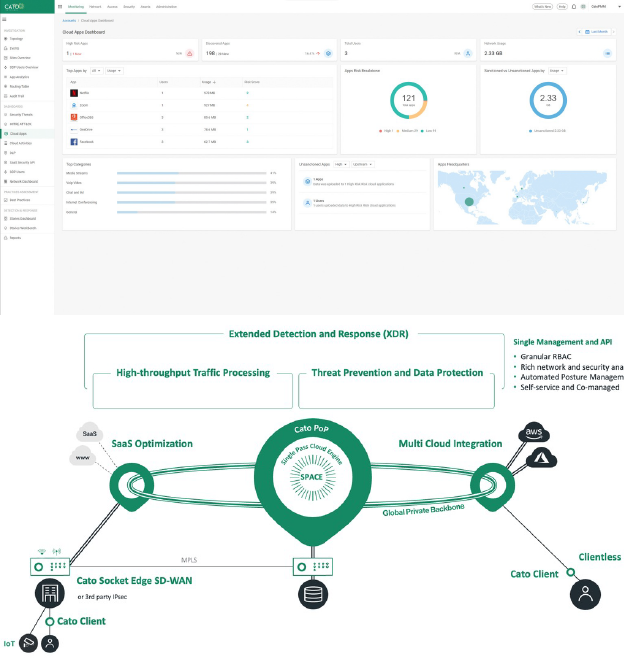
Task: Click the '1 Users' unsanctioned entry icon
Action: [307, 203]
